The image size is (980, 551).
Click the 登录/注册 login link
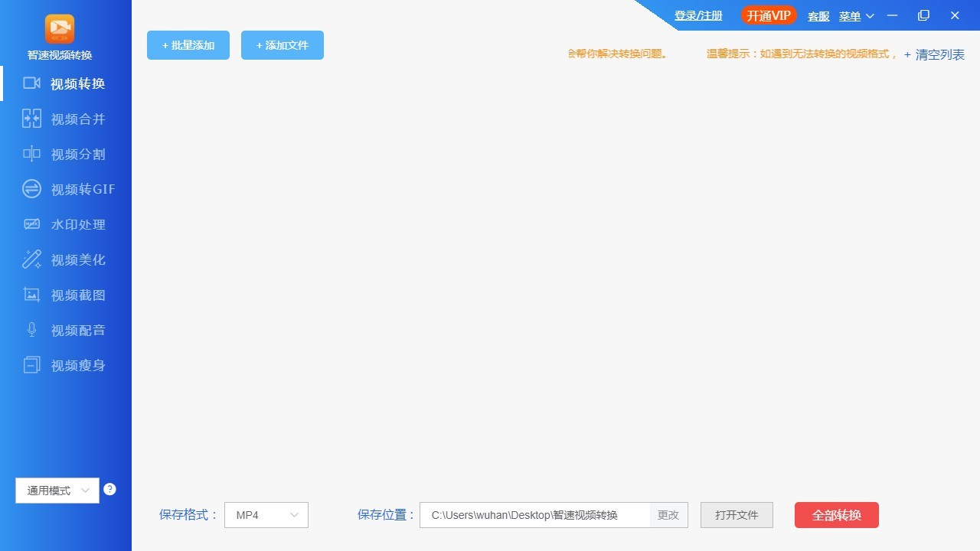pyautogui.click(x=697, y=15)
